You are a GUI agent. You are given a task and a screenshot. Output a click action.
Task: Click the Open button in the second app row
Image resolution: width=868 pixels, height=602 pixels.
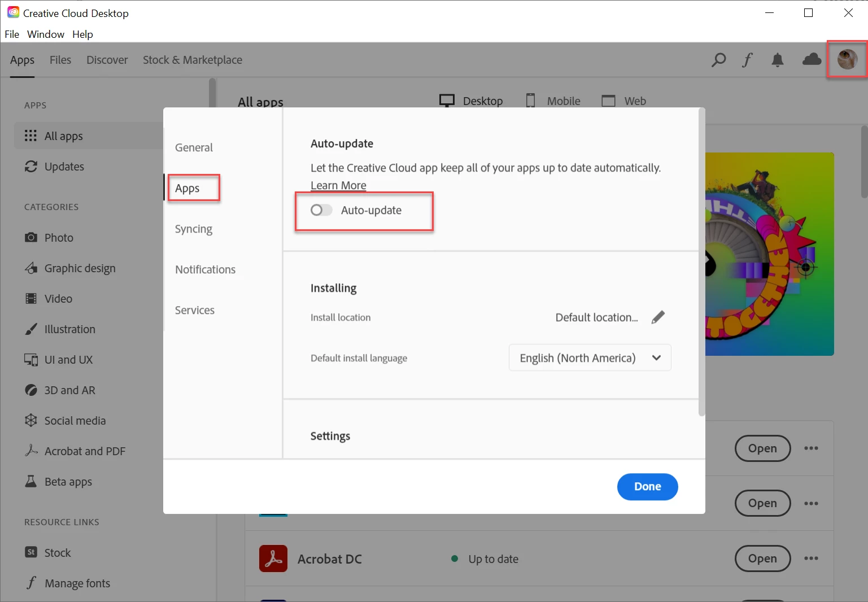[762, 503]
